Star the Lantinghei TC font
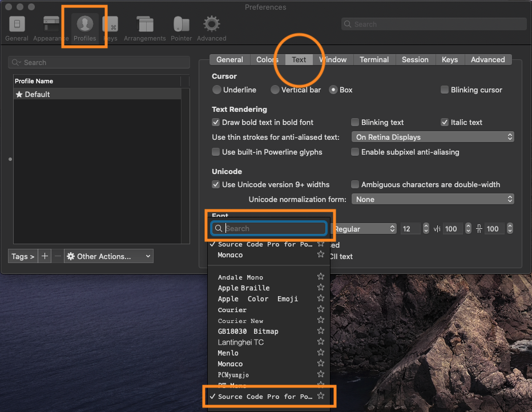Viewport: 532px width, 412px height. tap(321, 342)
